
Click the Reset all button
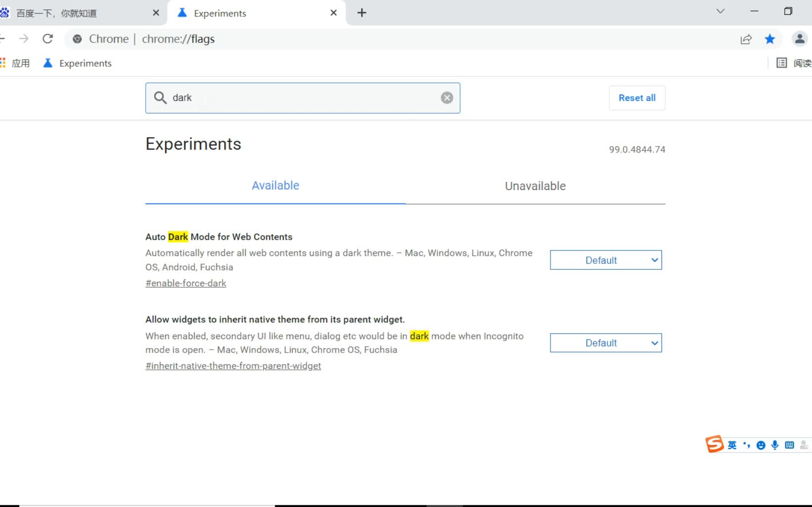(x=637, y=98)
